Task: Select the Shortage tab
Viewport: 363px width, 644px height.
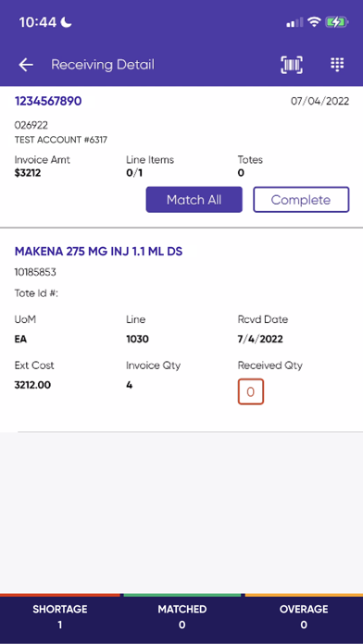Action: (x=60, y=617)
